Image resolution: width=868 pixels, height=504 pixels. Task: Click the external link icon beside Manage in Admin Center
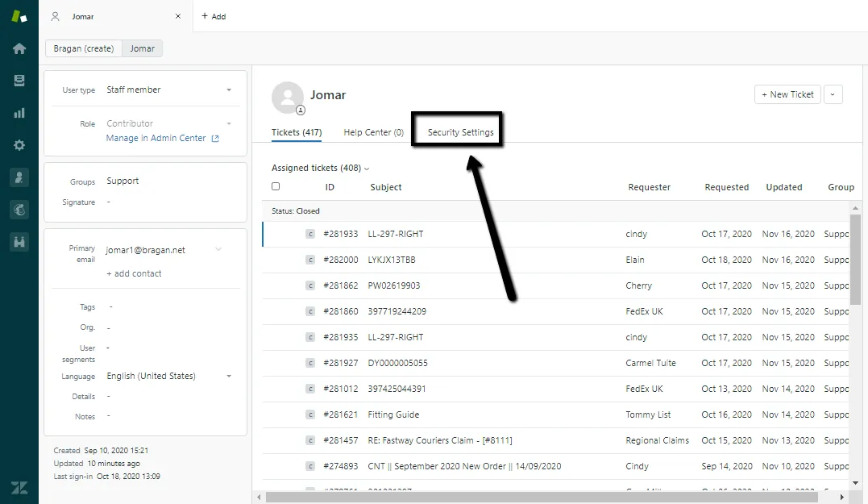click(215, 139)
